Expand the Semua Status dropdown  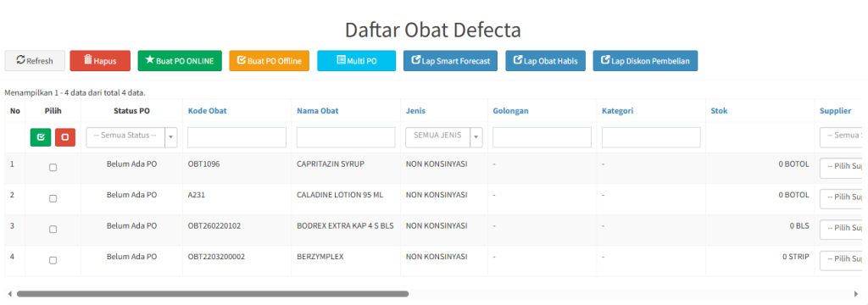(131, 137)
